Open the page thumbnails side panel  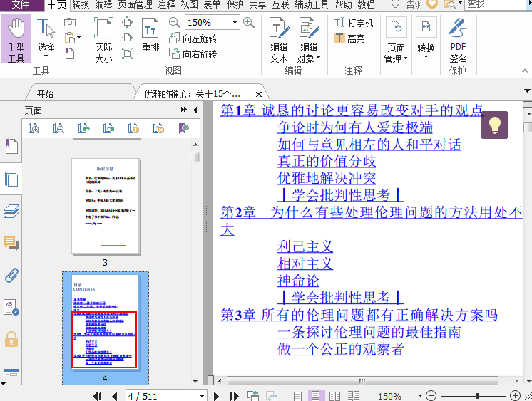(11, 179)
